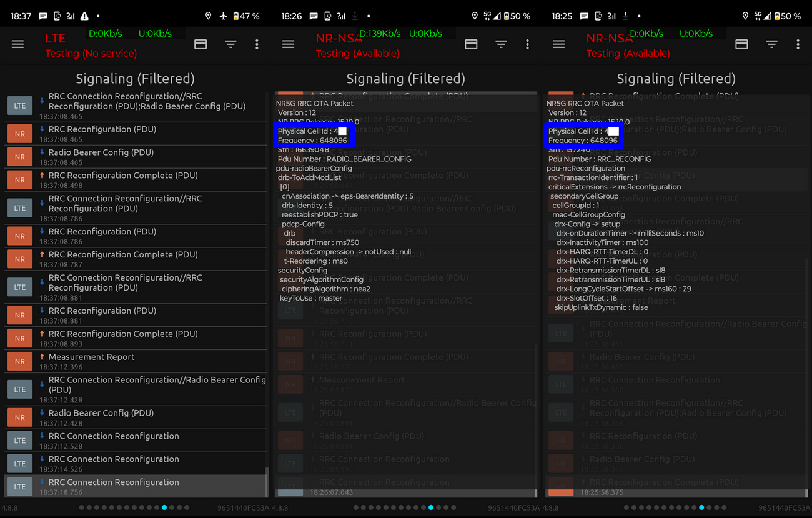Tap discardTimer : ms750 line
Image resolution: width=812 pixels, height=518 pixels.
coord(322,242)
